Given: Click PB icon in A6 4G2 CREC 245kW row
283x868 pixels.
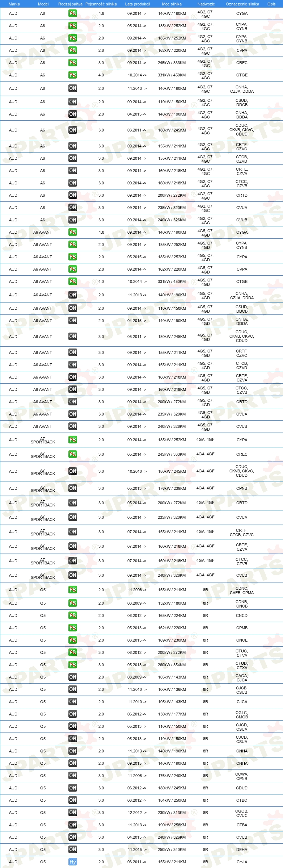Looking at the screenshot, I should [x=73, y=63].
